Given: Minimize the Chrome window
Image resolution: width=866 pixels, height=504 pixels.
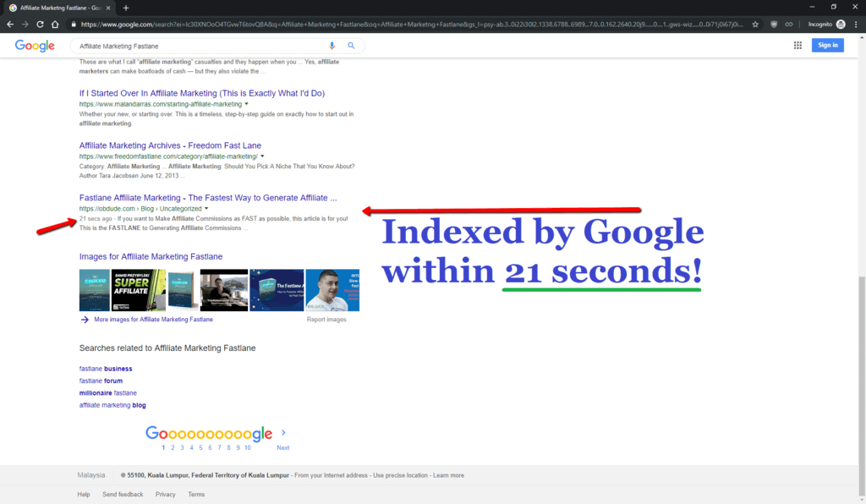Looking at the screenshot, I should (x=812, y=7).
